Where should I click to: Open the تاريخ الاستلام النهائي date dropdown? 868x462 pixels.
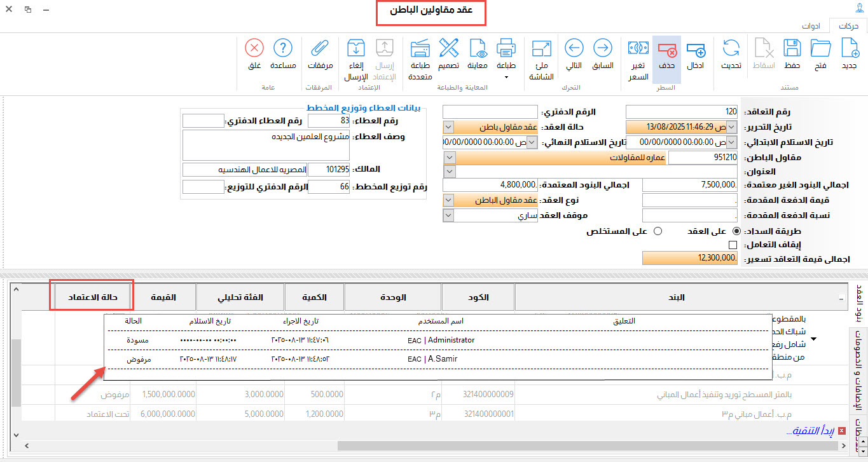click(533, 142)
